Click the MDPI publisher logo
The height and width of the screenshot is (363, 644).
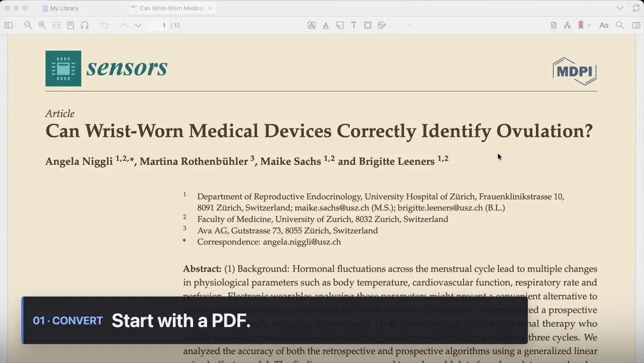point(574,71)
